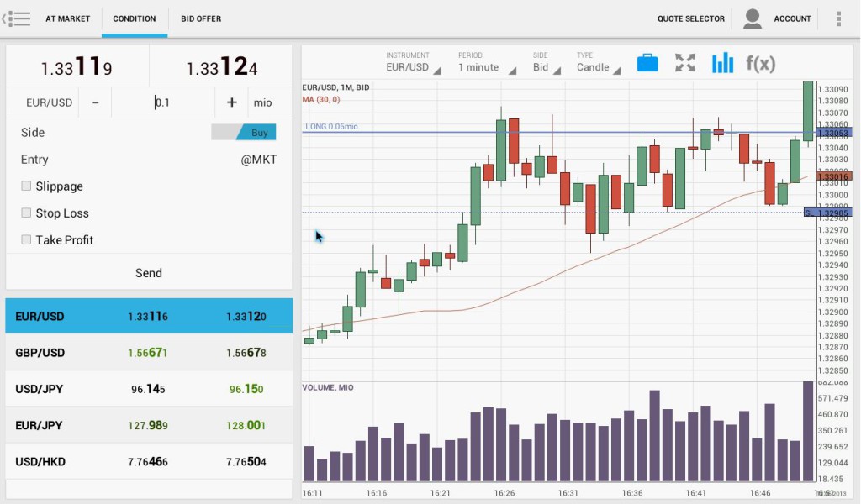Toggle the Side Buy switch
This screenshot has height=504, width=861.
(244, 132)
